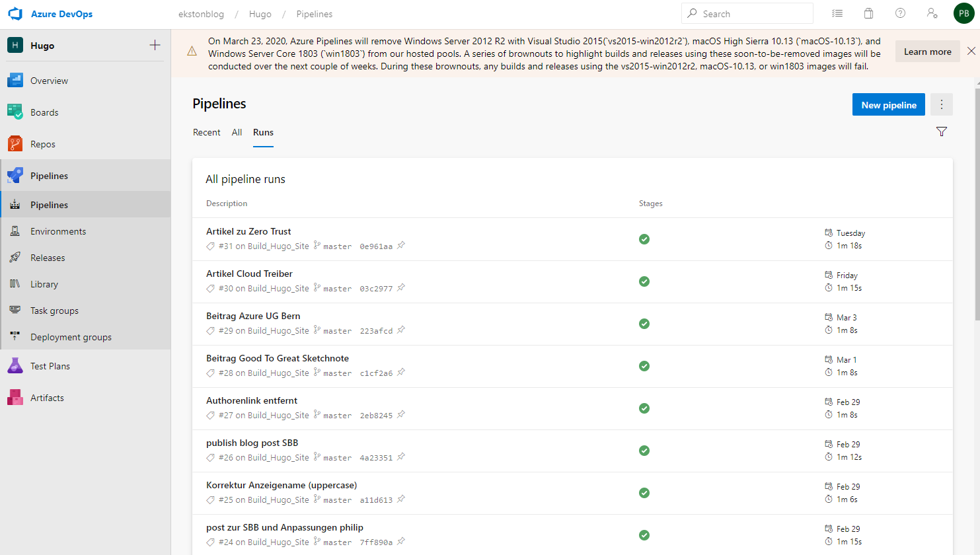
Task: Open run Beitrag Azure UG Bern
Action: click(x=253, y=316)
